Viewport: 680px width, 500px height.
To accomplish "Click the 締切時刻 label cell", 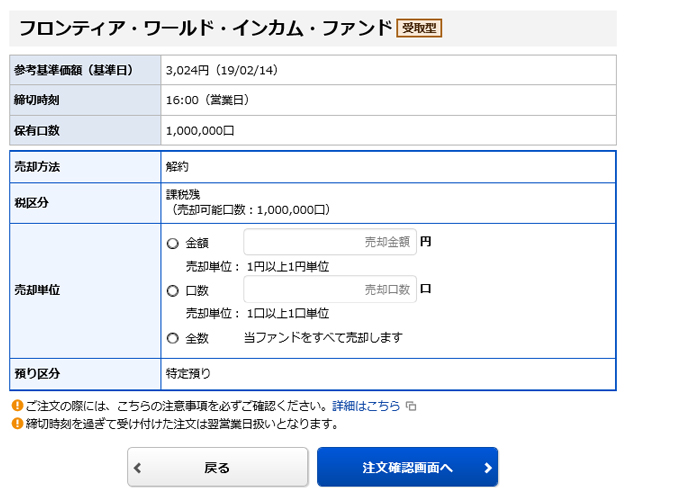I will click(x=85, y=100).
